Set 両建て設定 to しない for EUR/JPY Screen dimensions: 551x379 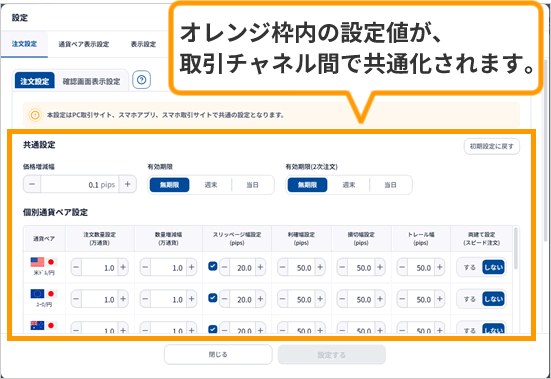tap(493, 299)
